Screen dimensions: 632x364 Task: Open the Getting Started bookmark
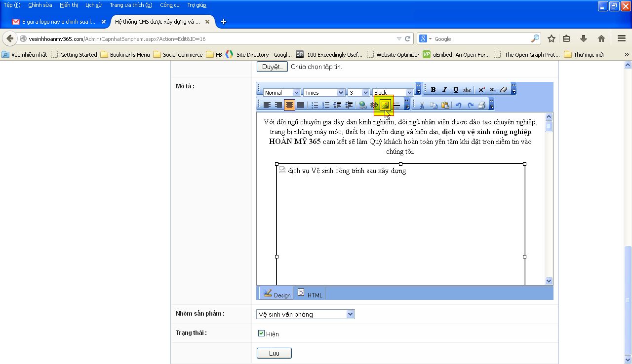tap(74, 55)
